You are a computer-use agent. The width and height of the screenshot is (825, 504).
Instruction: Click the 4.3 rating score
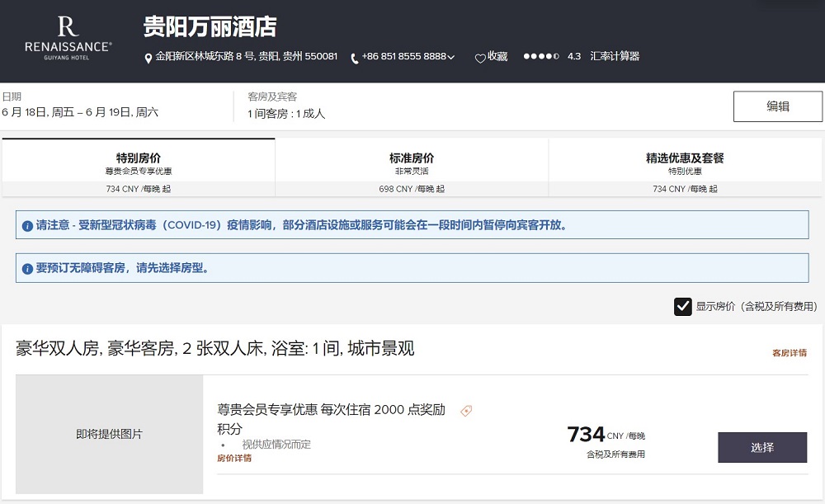click(x=574, y=56)
